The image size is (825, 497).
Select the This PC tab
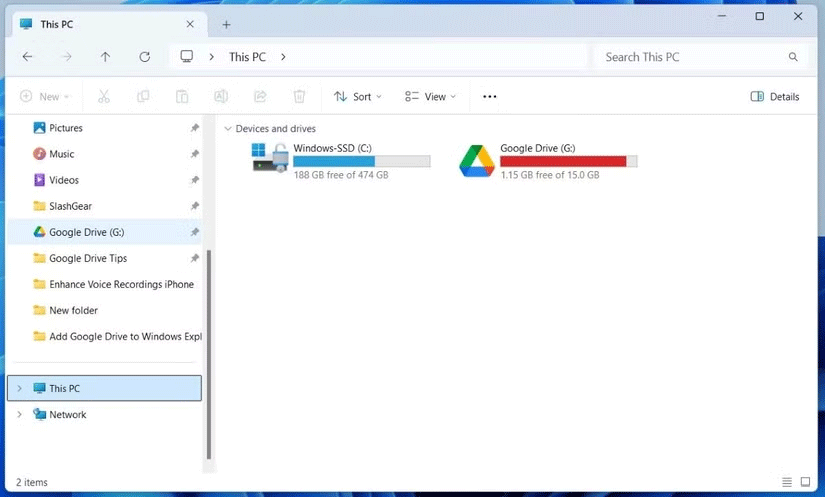107,24
